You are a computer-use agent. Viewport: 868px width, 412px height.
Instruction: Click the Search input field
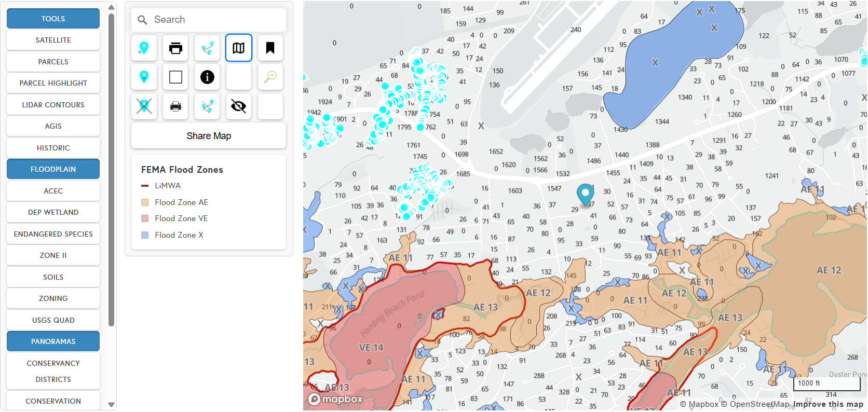pos(209,20)
